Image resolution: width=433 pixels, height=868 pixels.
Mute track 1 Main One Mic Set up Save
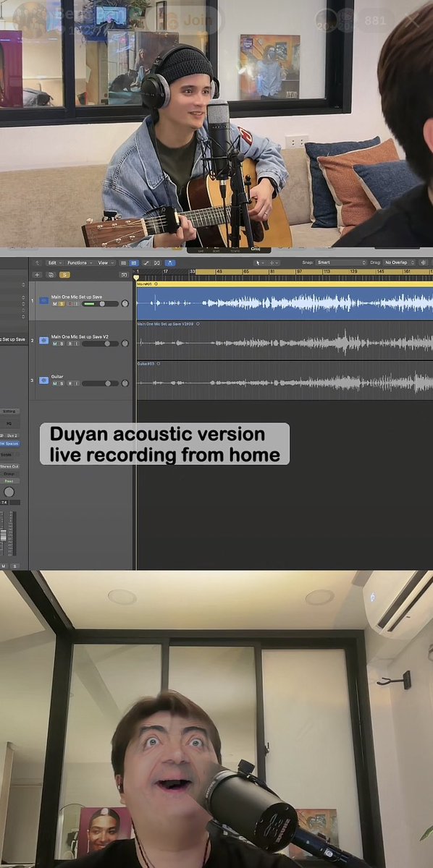[x=54, y=304]
